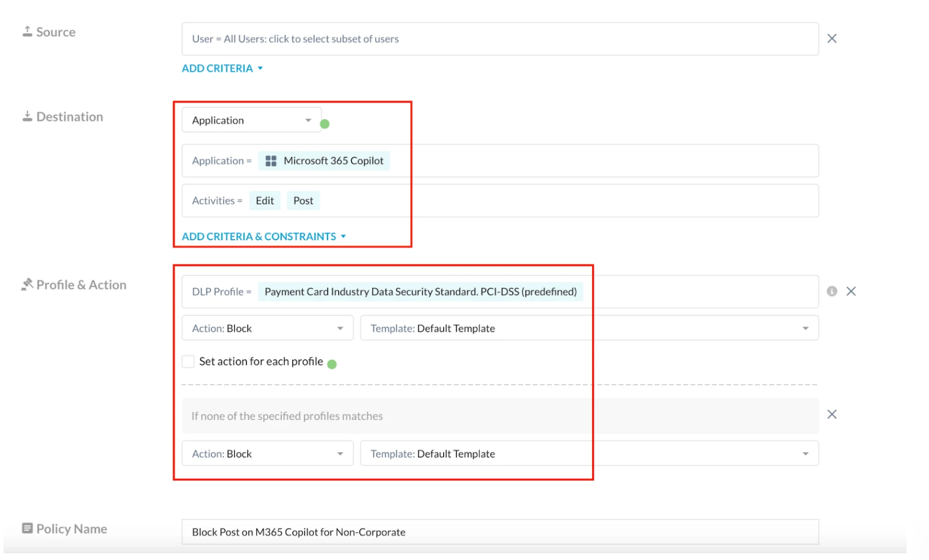Click the info icon beside DLP Profile
The image size is (929, 560).
tap(832, 291)
